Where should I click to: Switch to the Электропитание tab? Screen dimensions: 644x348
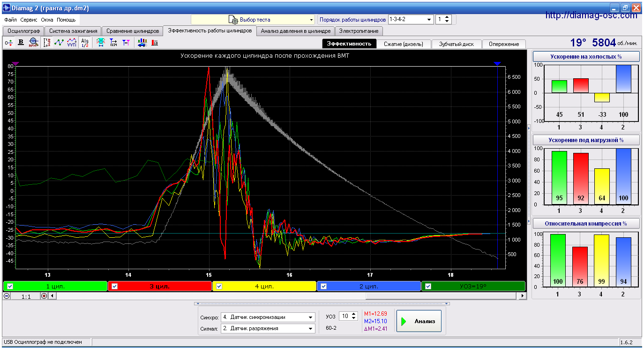click(359, 31)
